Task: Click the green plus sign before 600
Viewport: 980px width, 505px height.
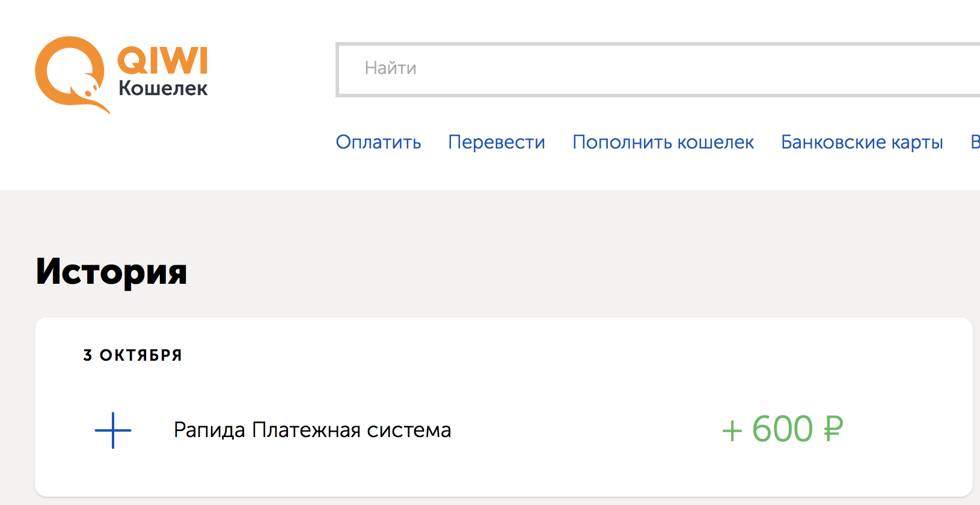Action: click(732, 430)
